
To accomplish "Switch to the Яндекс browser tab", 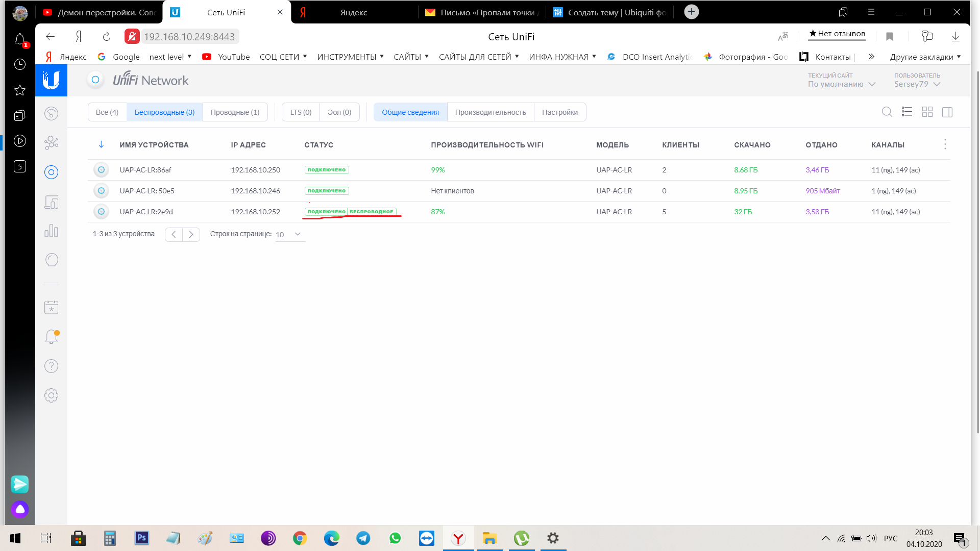I will coord(354,12).
